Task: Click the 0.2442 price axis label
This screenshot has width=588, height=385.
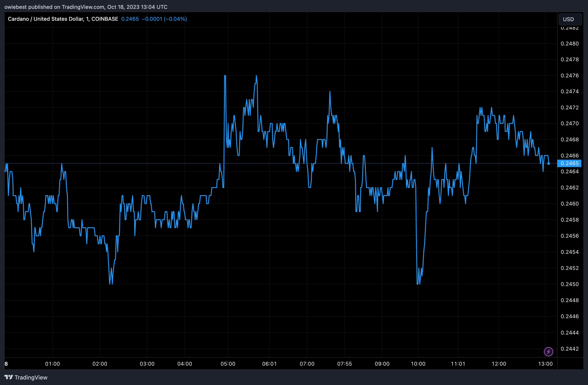Action: point(570,349)
